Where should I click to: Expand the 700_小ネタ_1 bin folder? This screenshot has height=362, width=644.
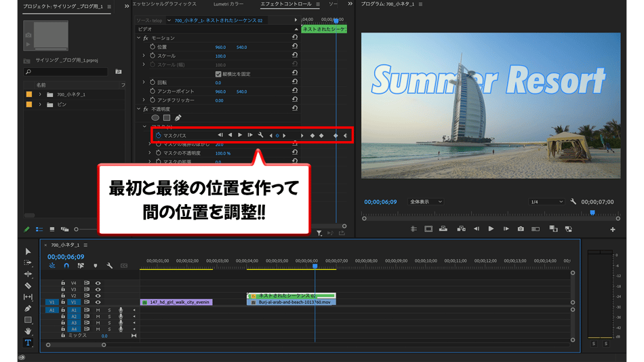40,94
